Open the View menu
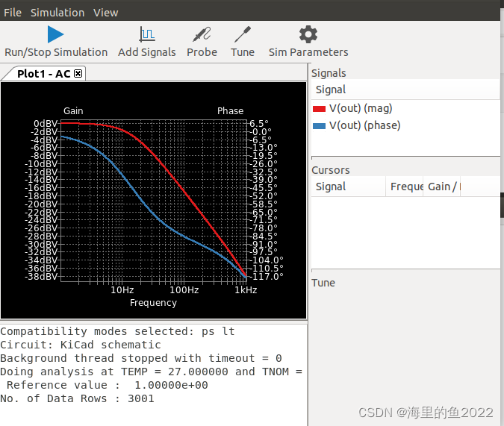 (106, 13)
